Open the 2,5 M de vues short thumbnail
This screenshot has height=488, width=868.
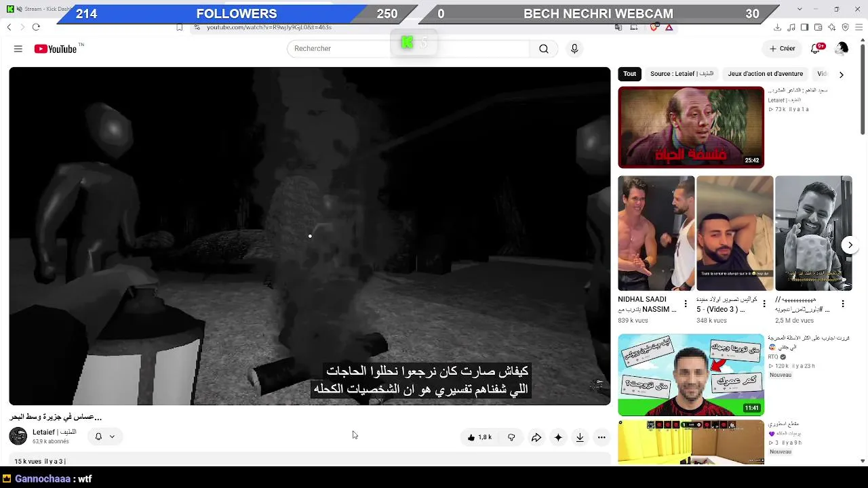(813, 233)
